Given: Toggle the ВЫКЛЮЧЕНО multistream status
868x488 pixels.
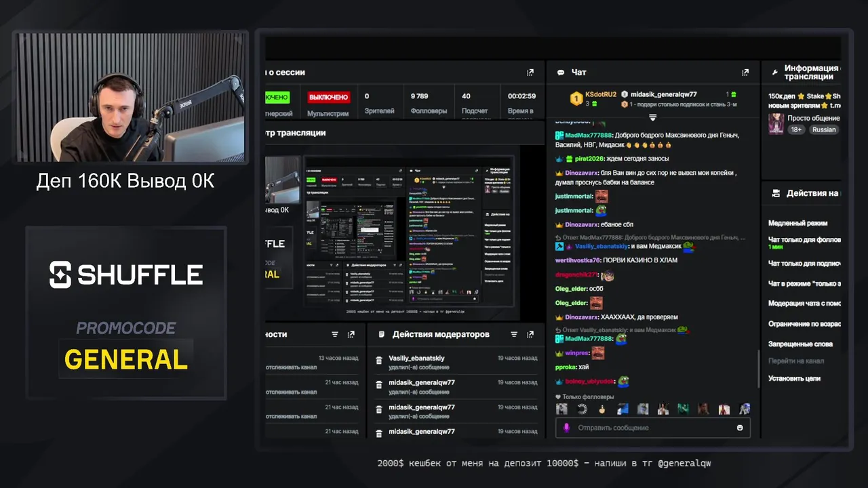Looking at the screenshot, I should (x=328, y=97).
